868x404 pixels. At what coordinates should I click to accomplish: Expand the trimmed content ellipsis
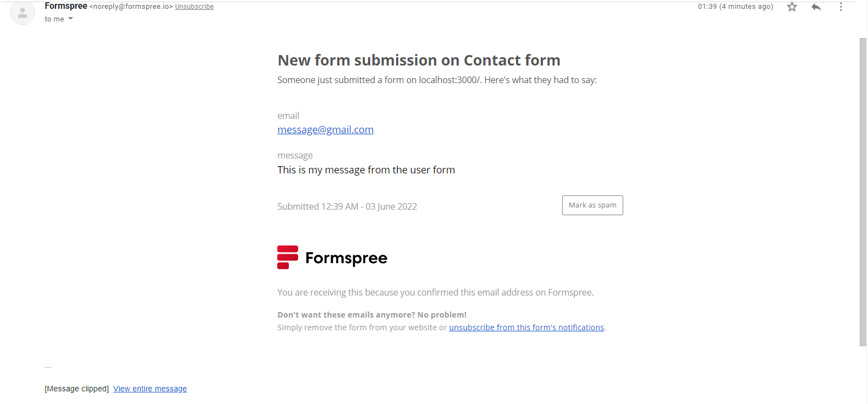pos(48,366)
